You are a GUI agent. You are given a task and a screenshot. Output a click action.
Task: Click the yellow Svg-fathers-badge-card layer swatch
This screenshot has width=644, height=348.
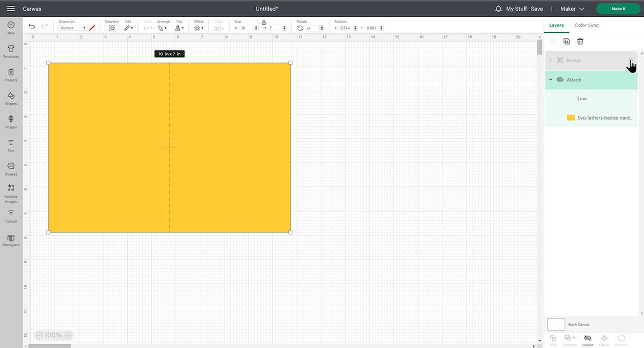click(570, 118)
